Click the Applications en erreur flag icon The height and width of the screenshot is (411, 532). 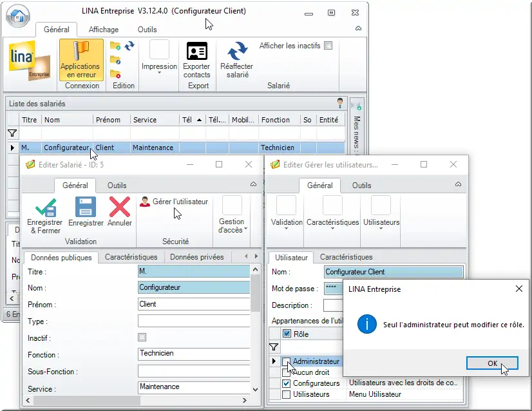(x=81, y=50)
